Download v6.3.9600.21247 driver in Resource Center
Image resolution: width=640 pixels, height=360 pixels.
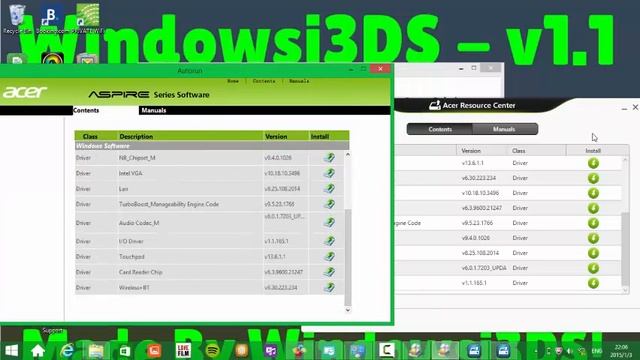pyautogui.click(x=593, y=208)
